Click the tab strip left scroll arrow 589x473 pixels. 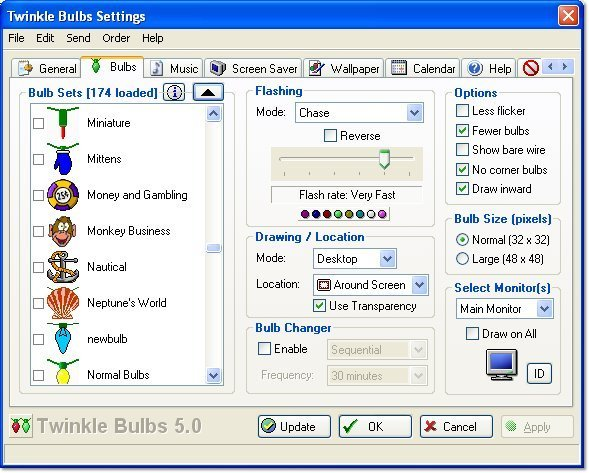tap(550, 67)
